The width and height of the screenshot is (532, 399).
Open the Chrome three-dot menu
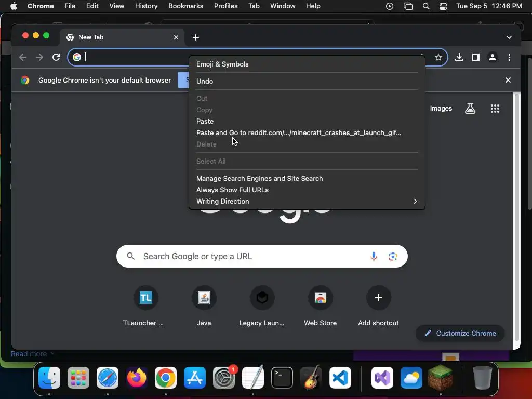point(509,57)
